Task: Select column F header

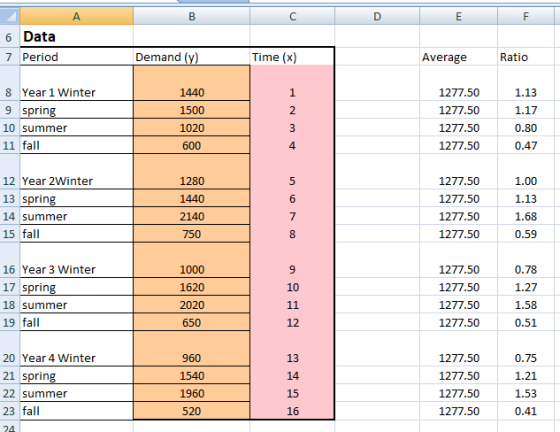Action: click(x=526, y=16)
